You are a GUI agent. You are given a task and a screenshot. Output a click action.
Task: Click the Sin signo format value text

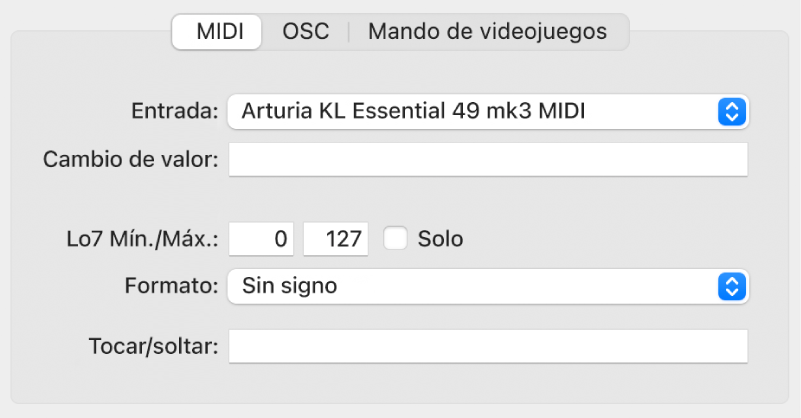click(290, 286)
